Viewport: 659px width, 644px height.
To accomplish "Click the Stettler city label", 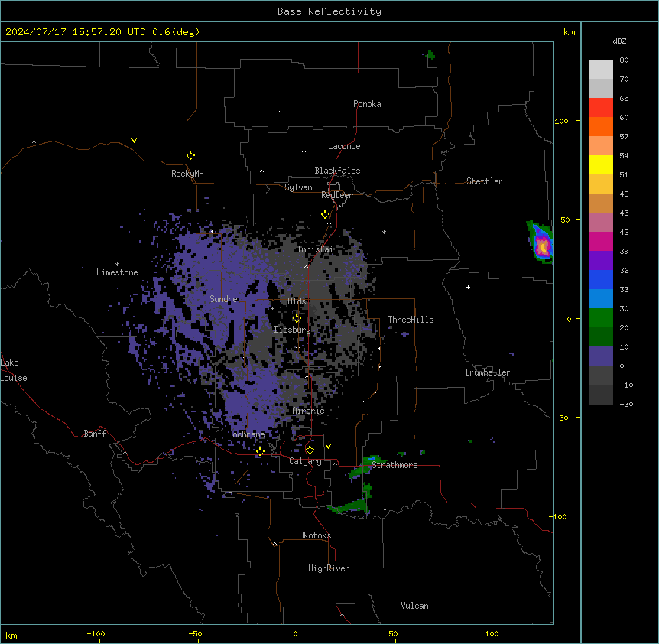I will [x=485, y=181].
